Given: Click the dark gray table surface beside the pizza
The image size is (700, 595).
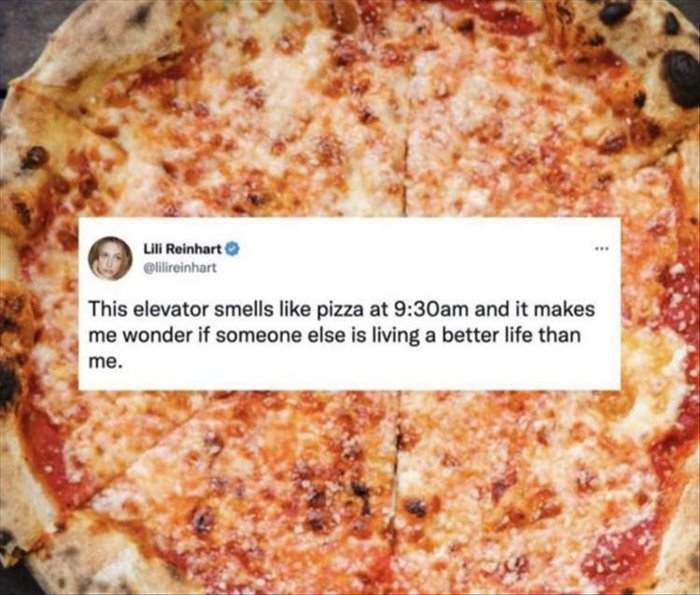Looking at the screenshot, I should click(x=18, y=27).
